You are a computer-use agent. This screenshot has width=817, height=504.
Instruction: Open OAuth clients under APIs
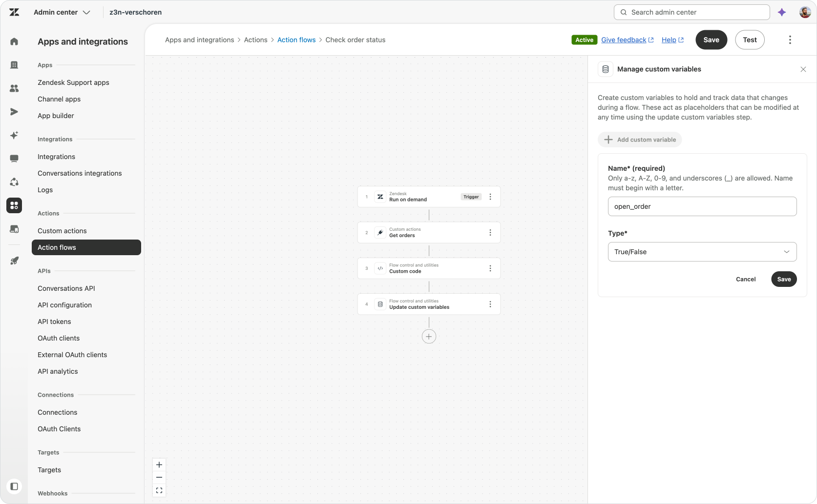[x=59, y=338]
